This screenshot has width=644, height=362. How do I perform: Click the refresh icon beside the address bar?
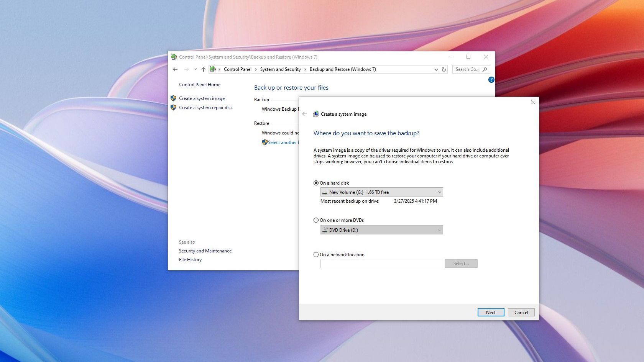tap(444, 69)
